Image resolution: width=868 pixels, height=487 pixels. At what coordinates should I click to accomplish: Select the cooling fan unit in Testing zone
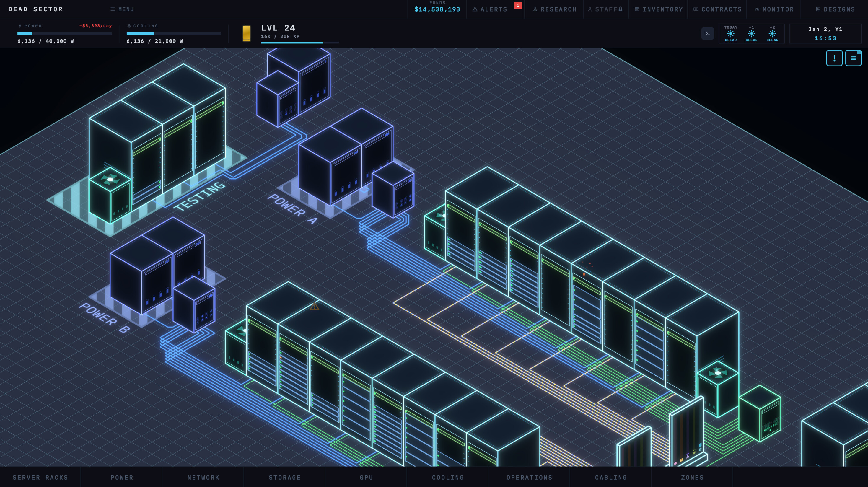pos(110,196)
